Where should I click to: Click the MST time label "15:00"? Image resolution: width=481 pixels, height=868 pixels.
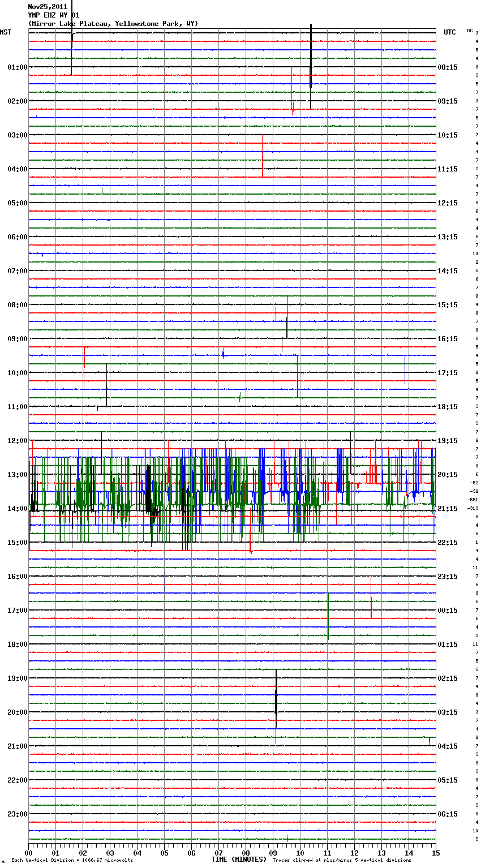click(18, 543)
